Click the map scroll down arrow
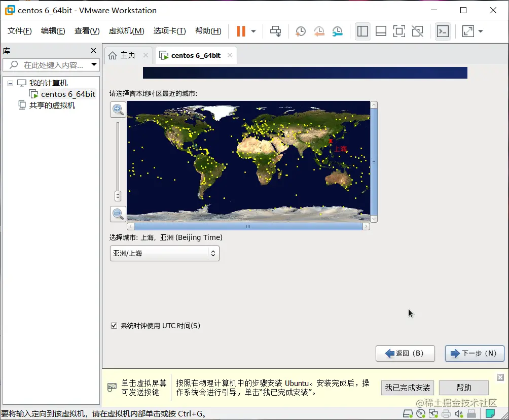509x420 pixels. click(374, 219)
